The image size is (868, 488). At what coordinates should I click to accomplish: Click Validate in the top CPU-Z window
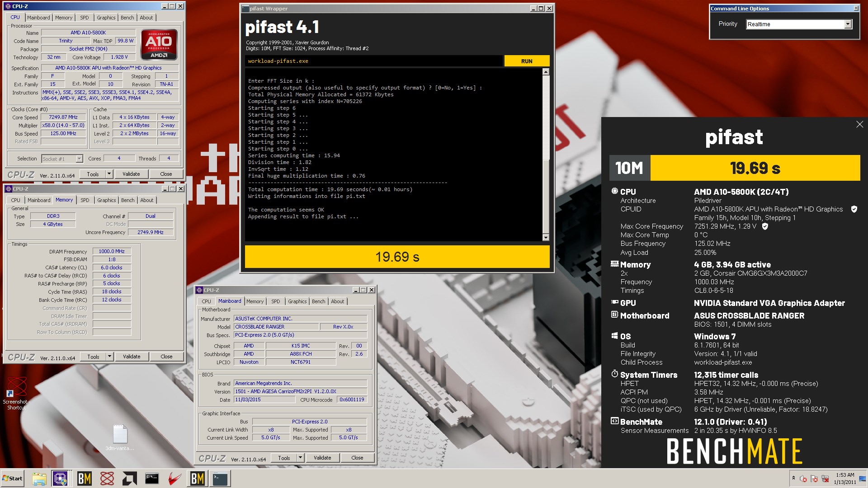[131, 174]
